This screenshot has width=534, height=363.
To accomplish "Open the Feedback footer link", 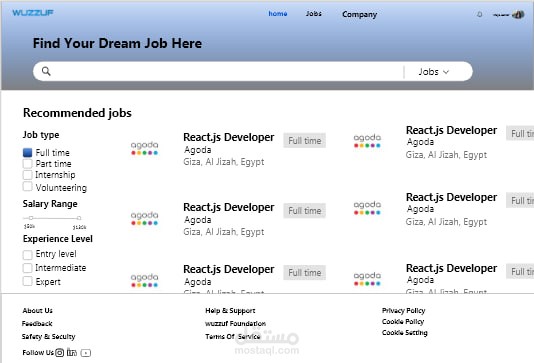I will click(x=37, y=323).
